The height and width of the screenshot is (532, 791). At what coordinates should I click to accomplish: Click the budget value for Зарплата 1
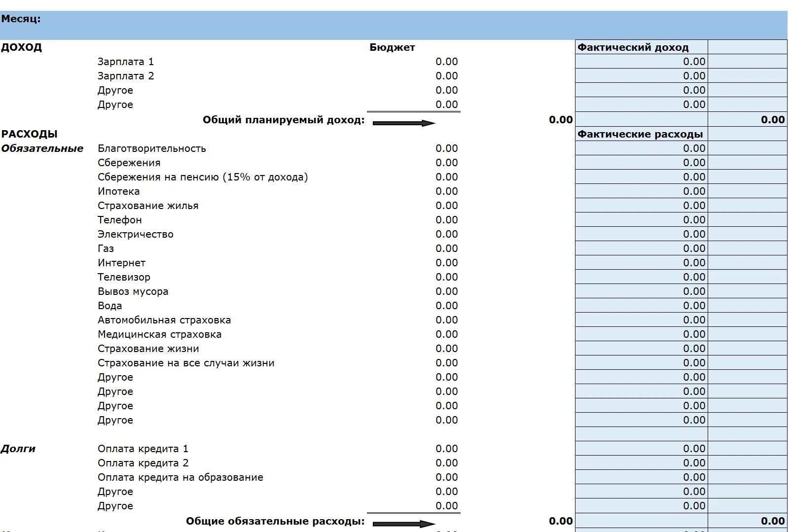[x=447, y=62]
